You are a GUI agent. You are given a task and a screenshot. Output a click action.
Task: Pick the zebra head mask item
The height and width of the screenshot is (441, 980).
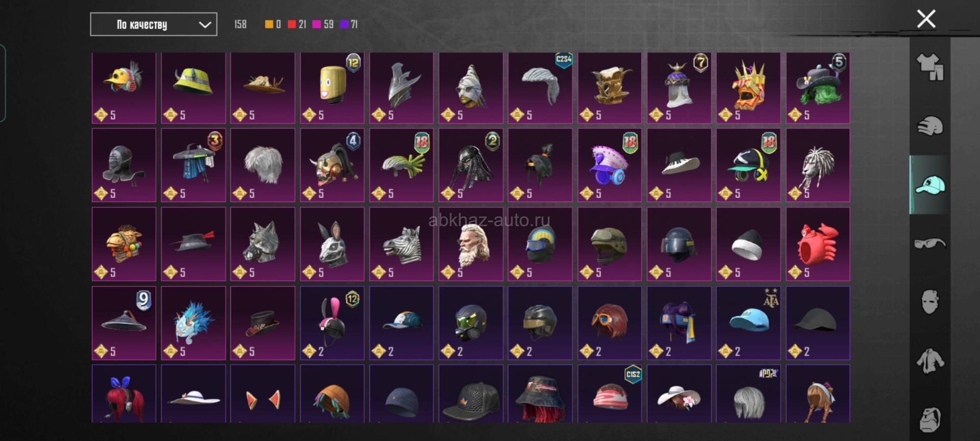pos(401,244)
